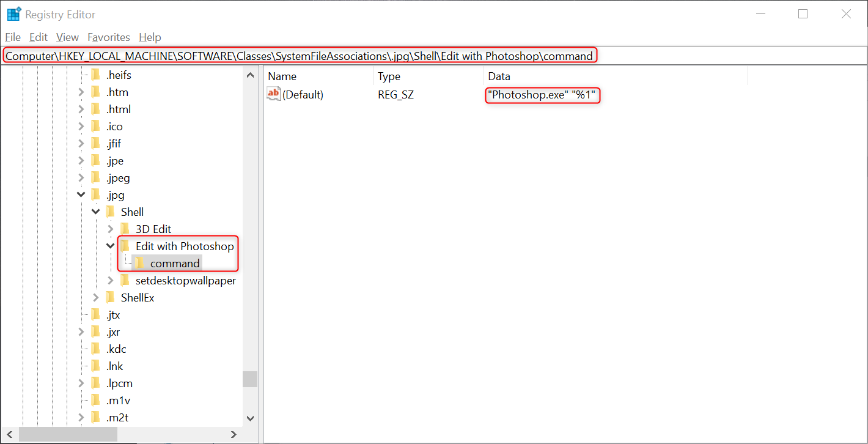Expand the .jpe key
Screen dimensions: 868x444
[x=81, y=161]
